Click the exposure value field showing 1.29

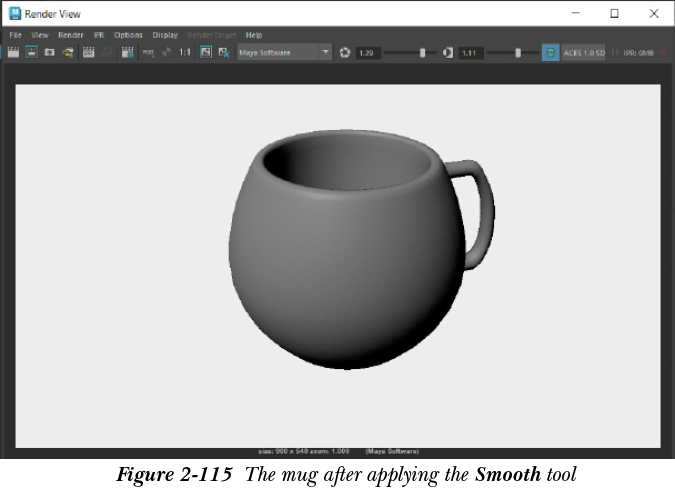coord(368,52)
